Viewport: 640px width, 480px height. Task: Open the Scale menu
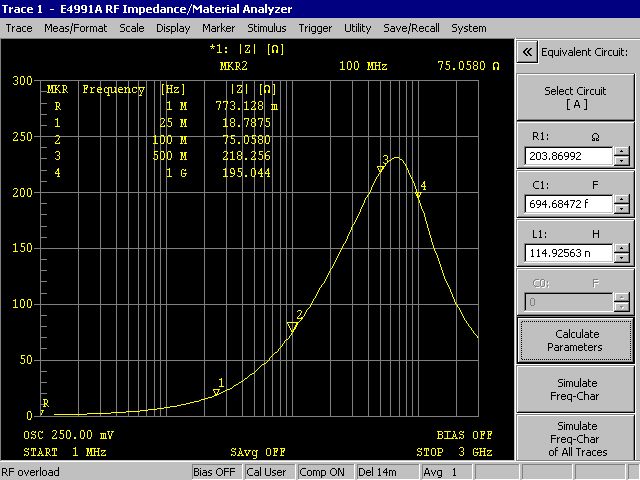[x=131, y=28]
